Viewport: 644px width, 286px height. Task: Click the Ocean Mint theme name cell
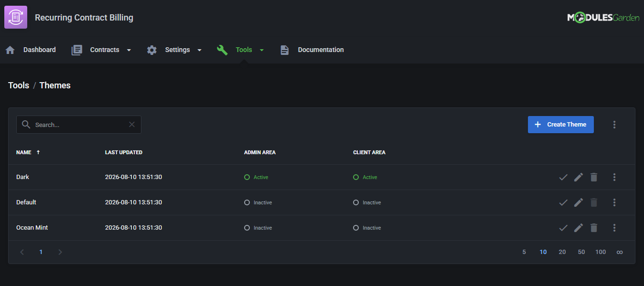(x=32, y=228)
